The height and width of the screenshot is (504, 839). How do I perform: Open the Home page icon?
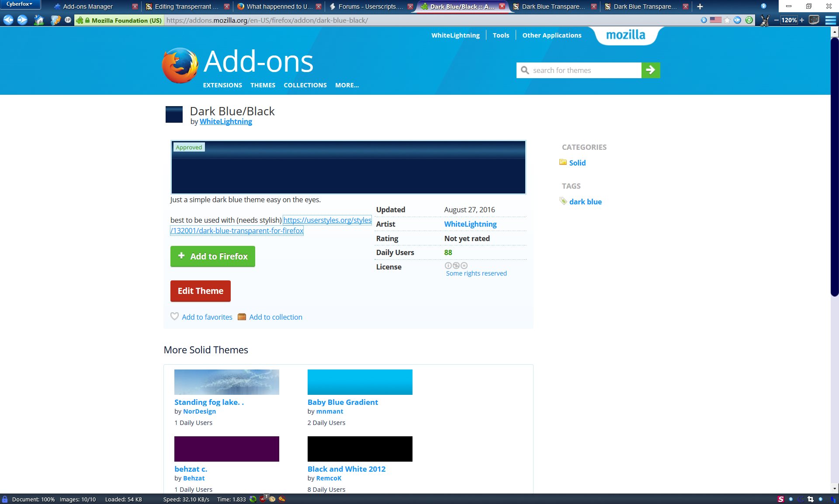pyautogui.click(x=39, y=20)
